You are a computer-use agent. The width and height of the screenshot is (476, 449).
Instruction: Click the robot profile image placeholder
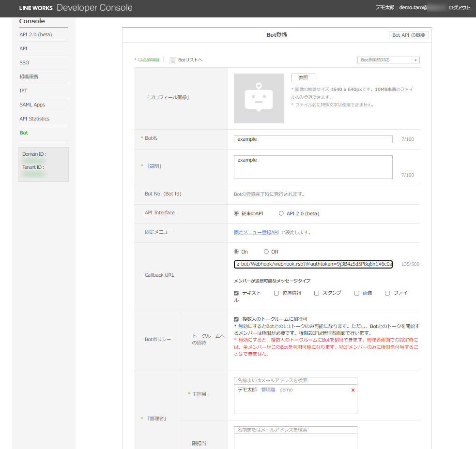pyautogui.click(x=259, y=98)
